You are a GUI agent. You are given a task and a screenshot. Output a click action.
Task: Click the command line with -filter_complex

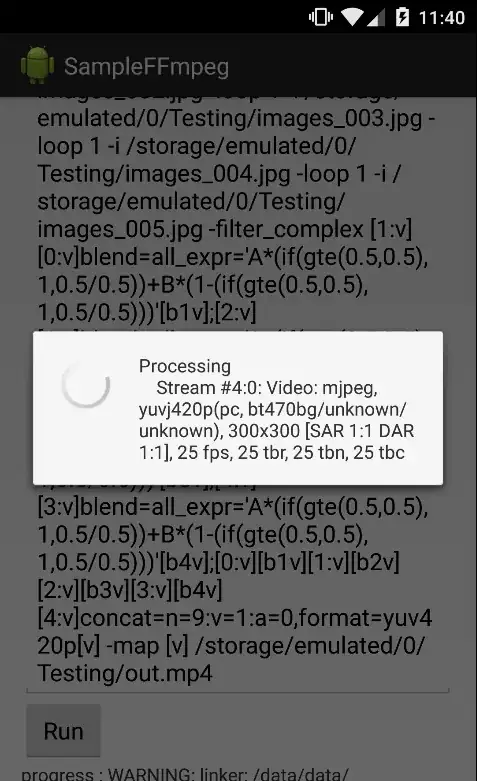225,229
